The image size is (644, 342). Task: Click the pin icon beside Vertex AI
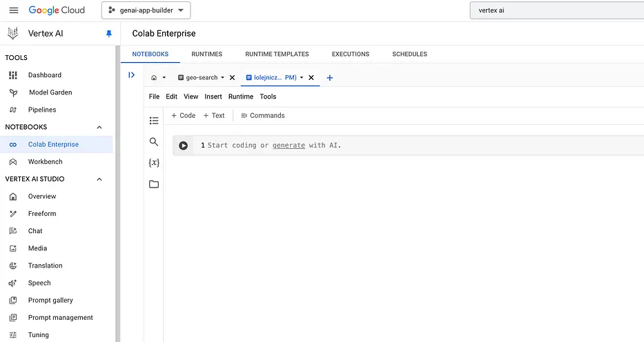click(108, 33)
